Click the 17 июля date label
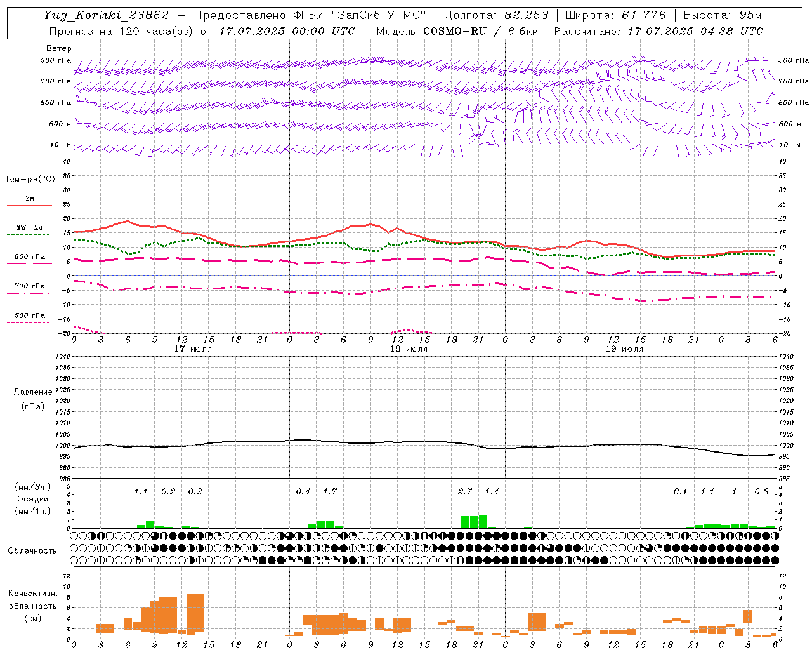812x650 pixels. coord(193,349)
